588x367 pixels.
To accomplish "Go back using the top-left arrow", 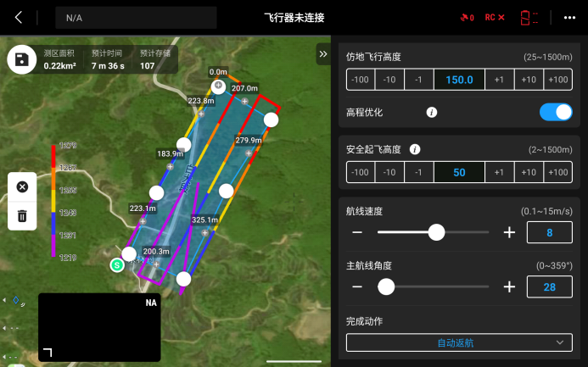I will tap(19, 17).
